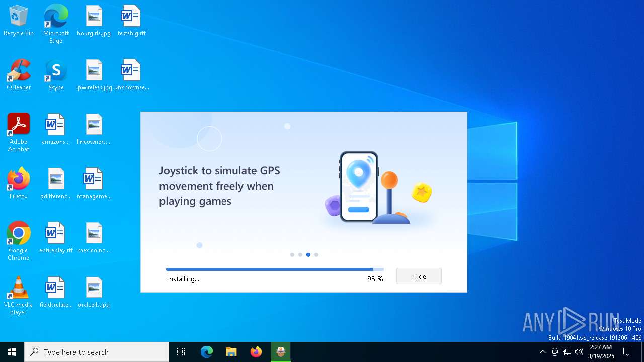This screenshot has height=362, width=644.
Task: Open the Recycle Bin desktop icon
Action: click(19, 21)
